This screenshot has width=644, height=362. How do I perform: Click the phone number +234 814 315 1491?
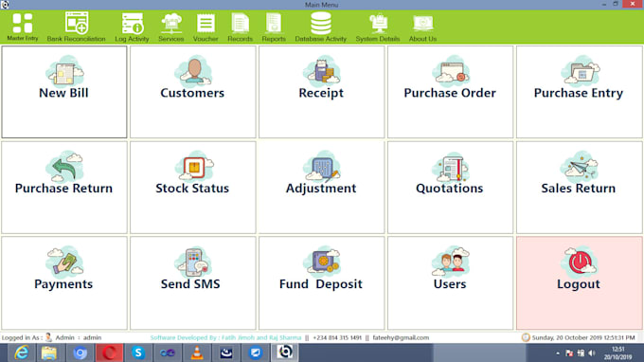tap(337, 337)
